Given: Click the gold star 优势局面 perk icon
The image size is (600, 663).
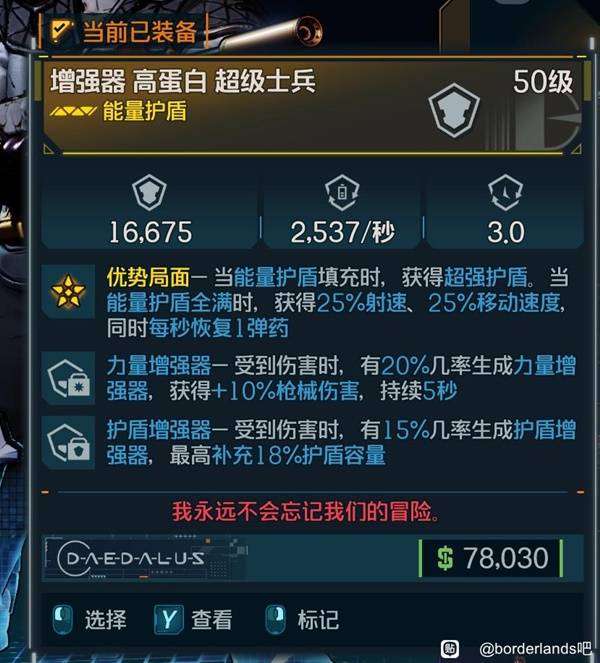Looking at the screenshot, I should click(68, 291).
